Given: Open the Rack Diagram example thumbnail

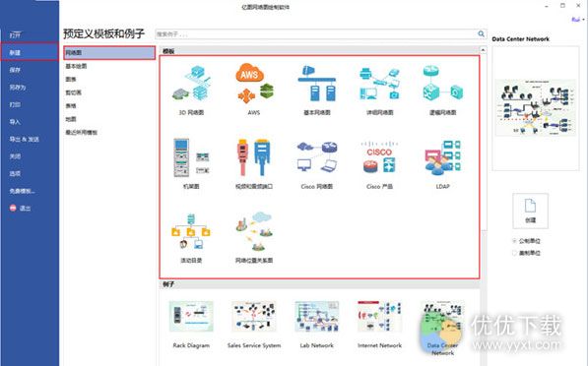Looking at the screenshot, I should [191, 317].
